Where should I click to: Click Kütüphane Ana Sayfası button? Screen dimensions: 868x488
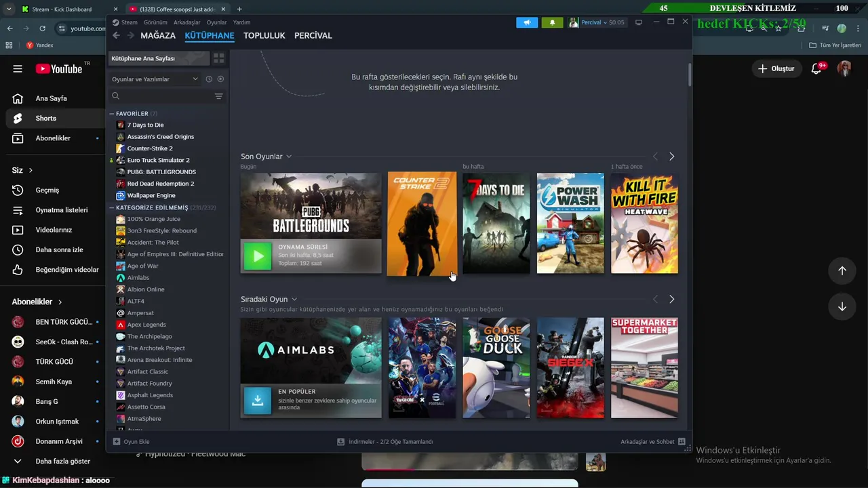[159, 58]
